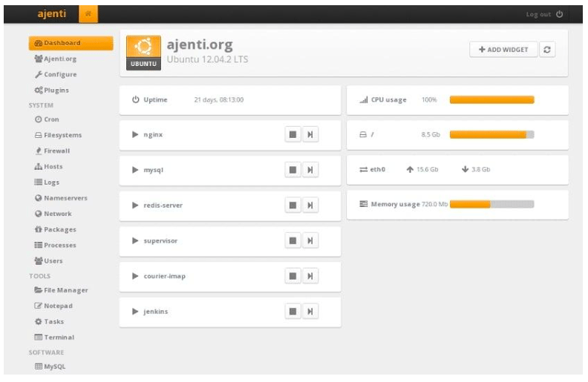Viewport: 588px width, 382px height.
Task: Restart the nginx service
Action: point(310,134)
